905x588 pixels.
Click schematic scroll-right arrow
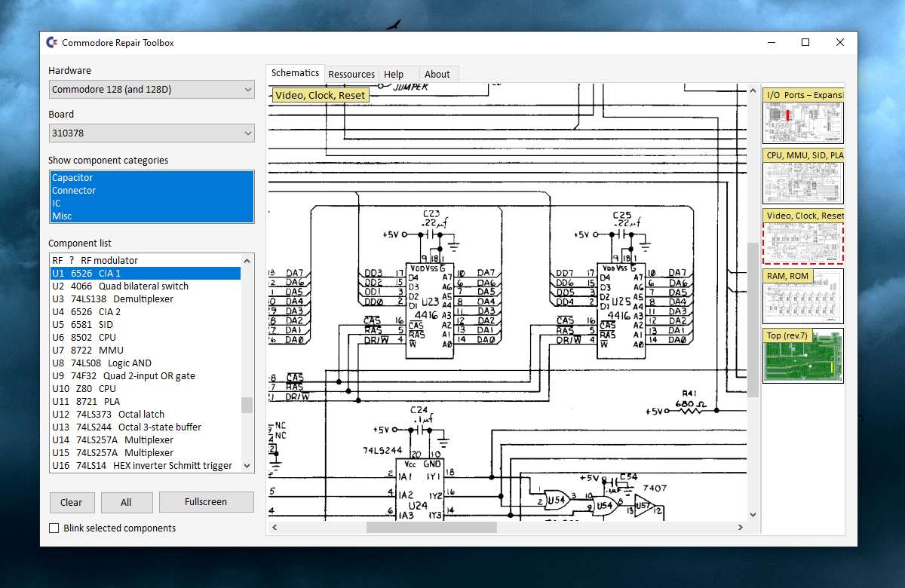coord(740,528)
